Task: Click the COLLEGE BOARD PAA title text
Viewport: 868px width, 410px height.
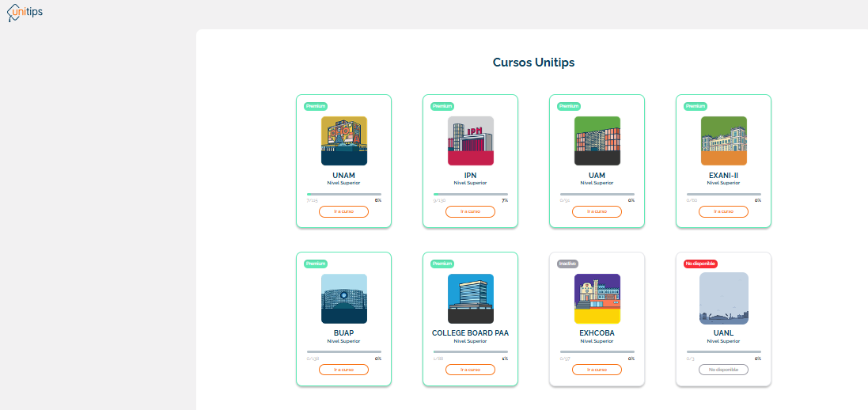Action: click(470, 333)
